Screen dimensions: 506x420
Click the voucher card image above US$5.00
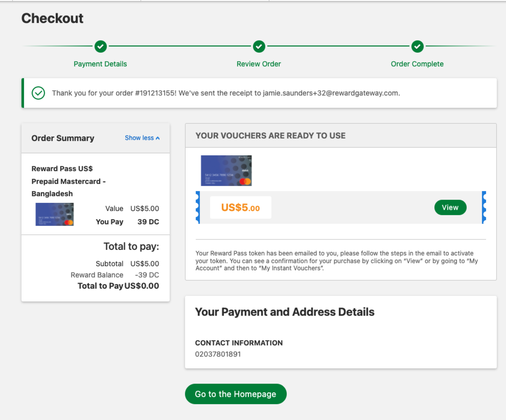point(226,170)
